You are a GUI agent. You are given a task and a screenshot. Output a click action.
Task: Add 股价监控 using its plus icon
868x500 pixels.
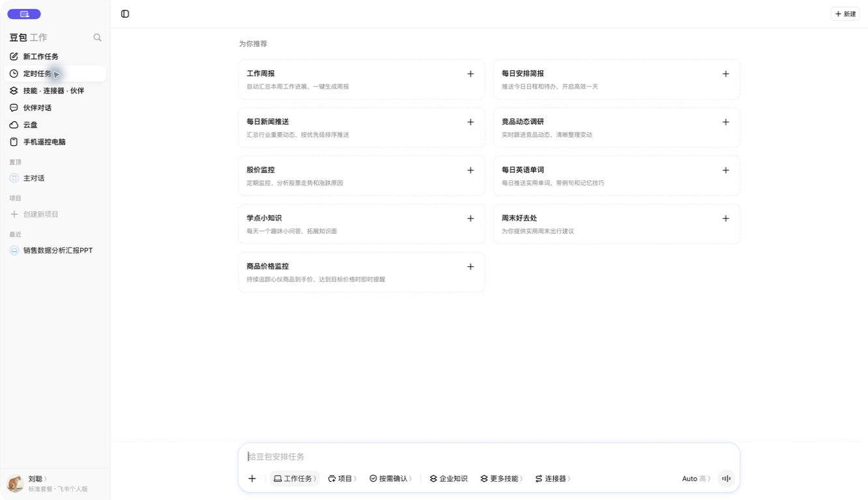point(470,171)
